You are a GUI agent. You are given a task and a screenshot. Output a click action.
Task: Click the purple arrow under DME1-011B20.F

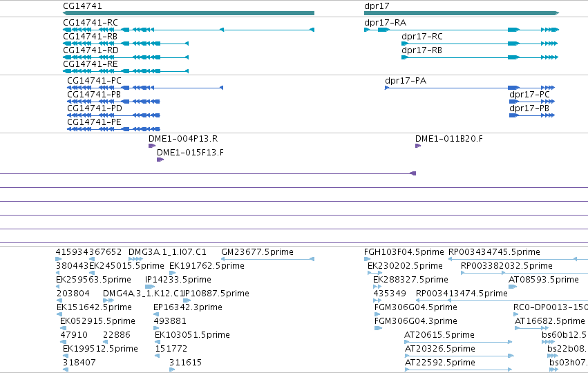(418, 146)
